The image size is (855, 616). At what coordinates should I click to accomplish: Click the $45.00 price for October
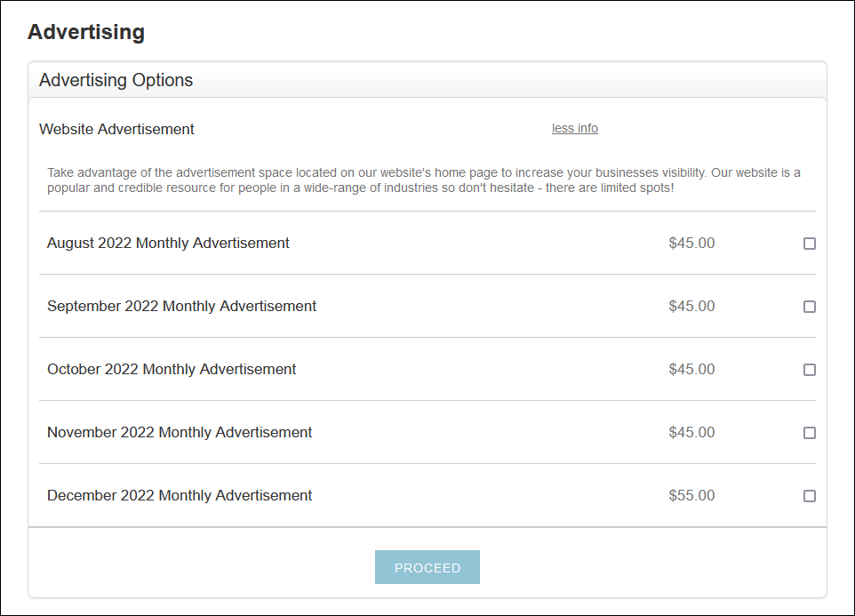tap(691, 369)
